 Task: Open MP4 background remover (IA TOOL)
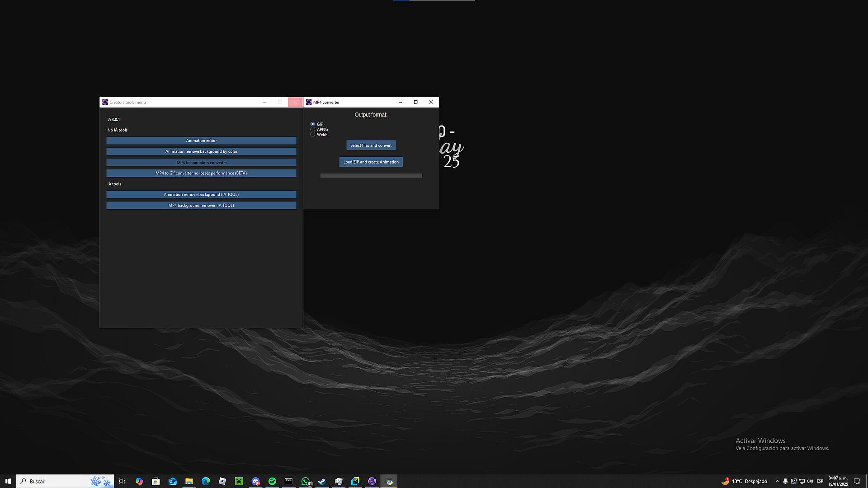point(201,205)
